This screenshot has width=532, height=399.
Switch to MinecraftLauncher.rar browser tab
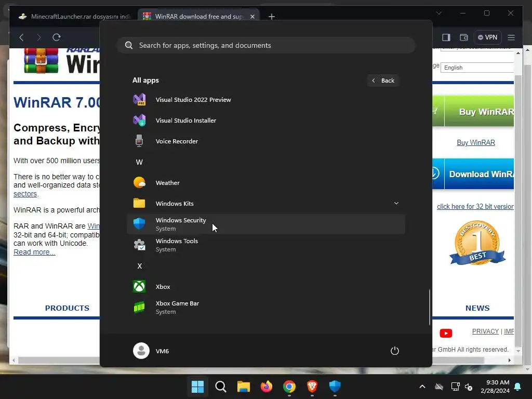pos(75,16)
